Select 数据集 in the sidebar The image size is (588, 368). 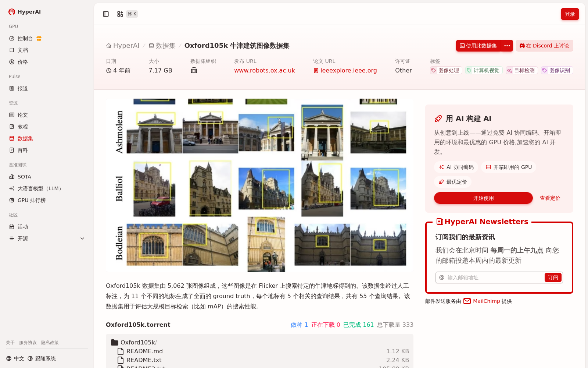(x=25, y=138)
